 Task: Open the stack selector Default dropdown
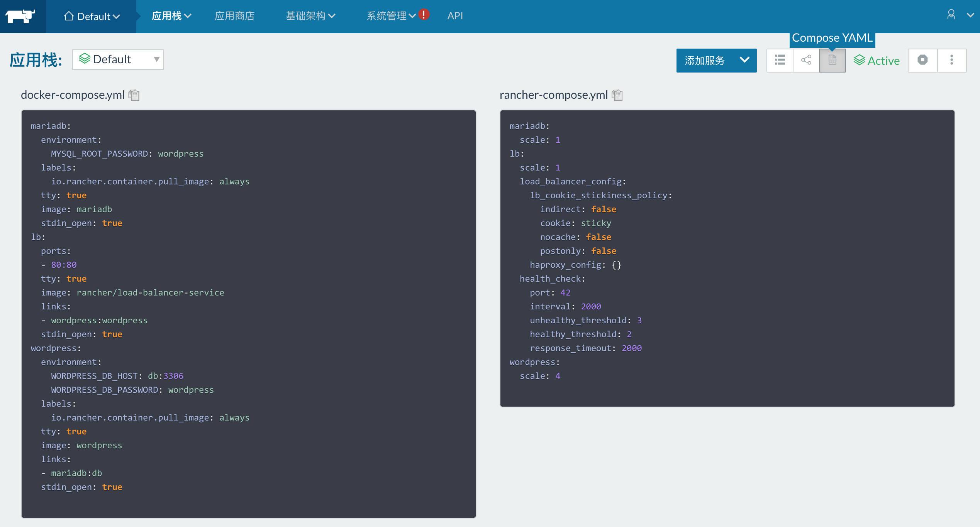[x=118, y=59]
